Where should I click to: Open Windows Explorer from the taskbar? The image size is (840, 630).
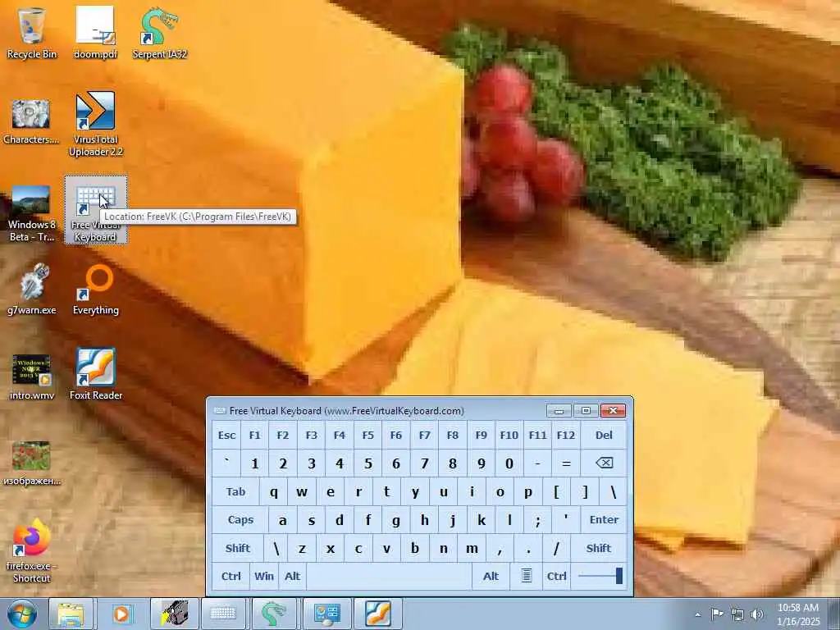71,614
